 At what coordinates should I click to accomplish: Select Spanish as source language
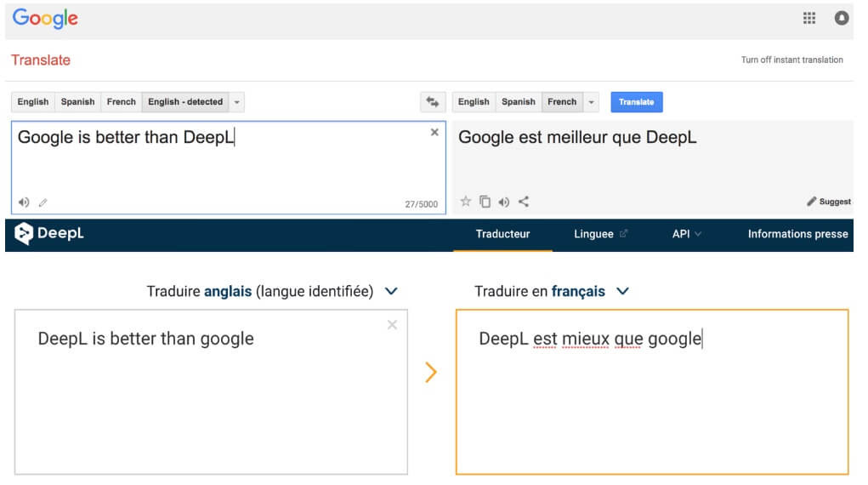pyautogui.click(x=78, y=102)
